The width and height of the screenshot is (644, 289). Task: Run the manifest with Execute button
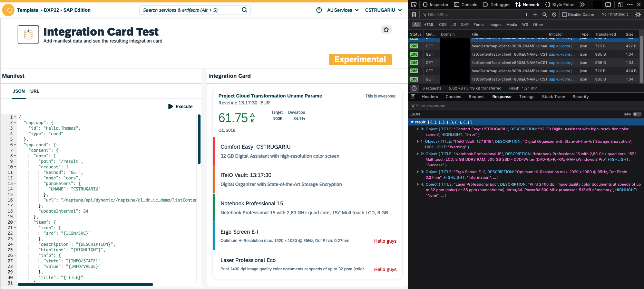[x=180, y=106]
